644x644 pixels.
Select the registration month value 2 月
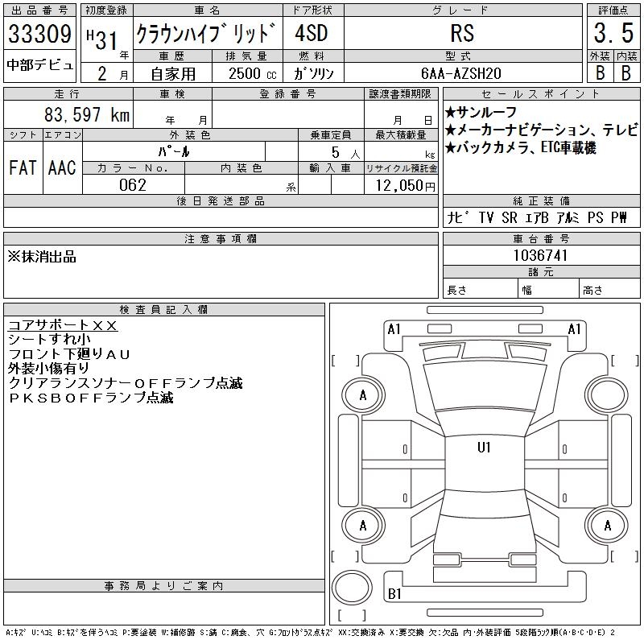113,73
